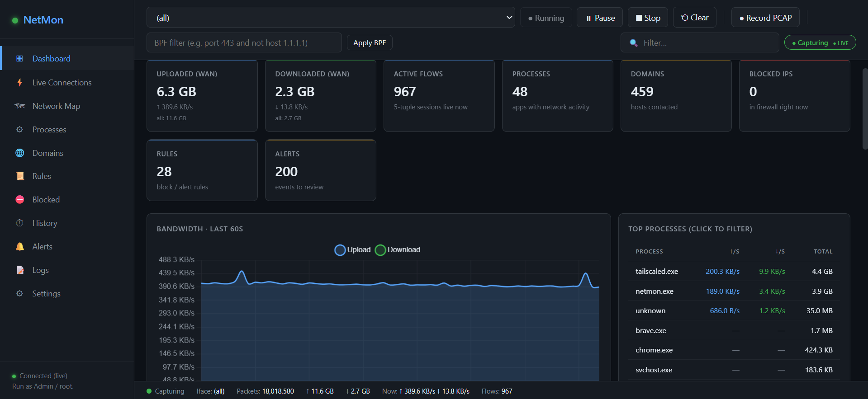Click the Running status button
Viewport: 868px width, 399px height.
tap(546, 18)
